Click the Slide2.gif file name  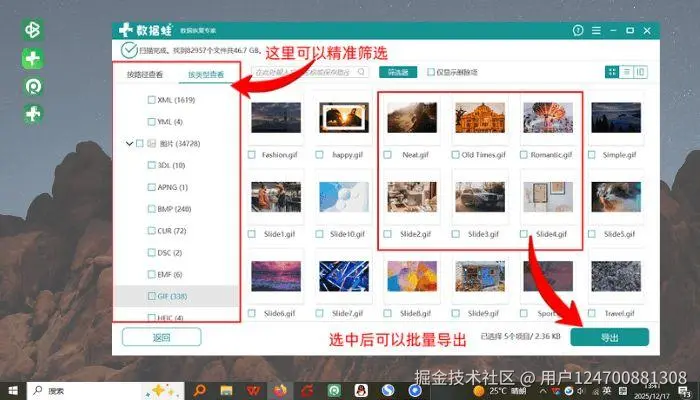click(x=416, y=234)
